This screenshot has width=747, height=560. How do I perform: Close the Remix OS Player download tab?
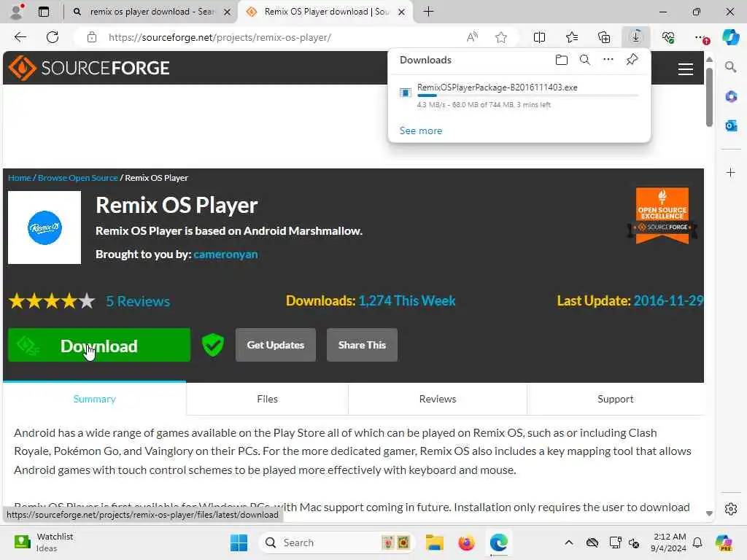[x=402, y=12]
